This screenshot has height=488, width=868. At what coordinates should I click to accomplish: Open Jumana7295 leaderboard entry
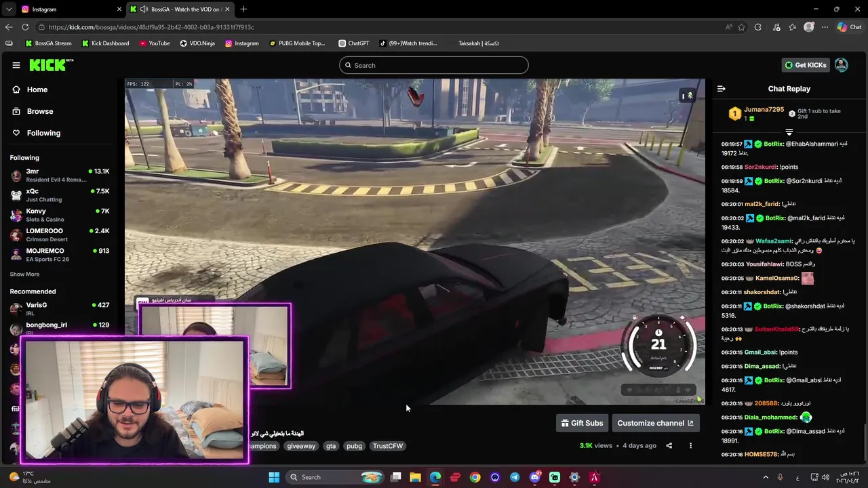(755, 114)
